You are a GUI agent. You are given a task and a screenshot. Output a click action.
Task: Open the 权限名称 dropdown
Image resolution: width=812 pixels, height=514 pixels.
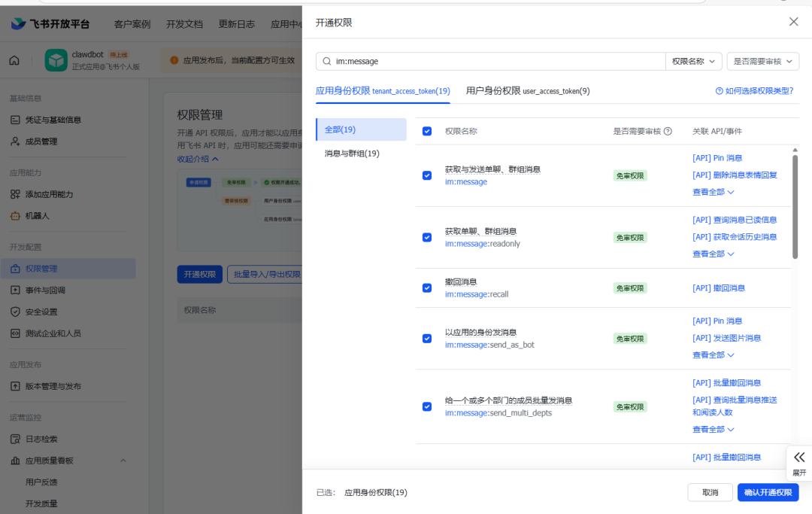pos(693,61)
